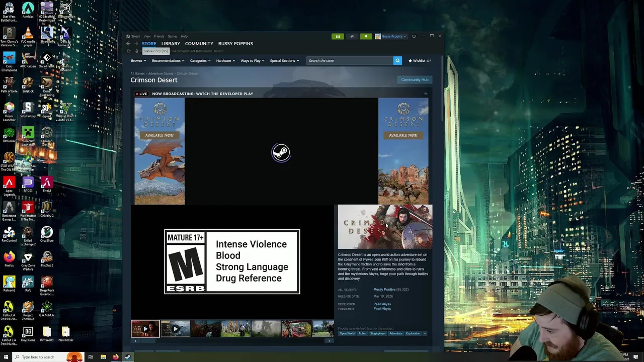Open the green Steam friends icon
This screenshot has width=644, height=362.
338,36
